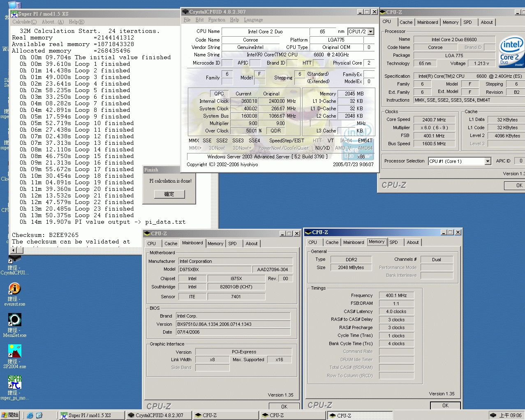Click the Super PI horizontal scrollbar left arrow
Viewport: 525px width, 420px height.
point(14,250)
